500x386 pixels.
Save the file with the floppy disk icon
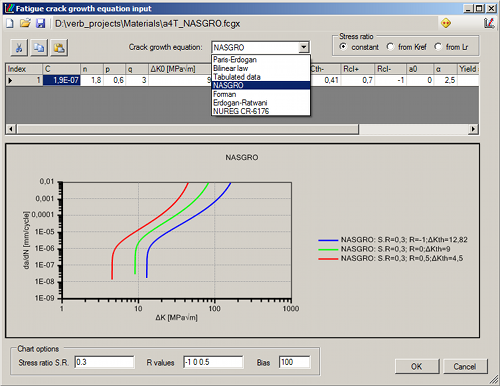pos(41,23)
